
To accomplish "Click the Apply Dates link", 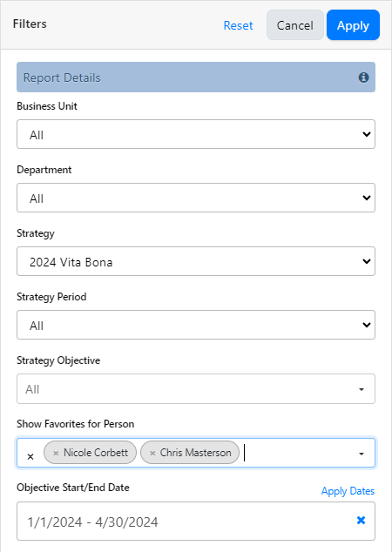I will pos(348,491).
